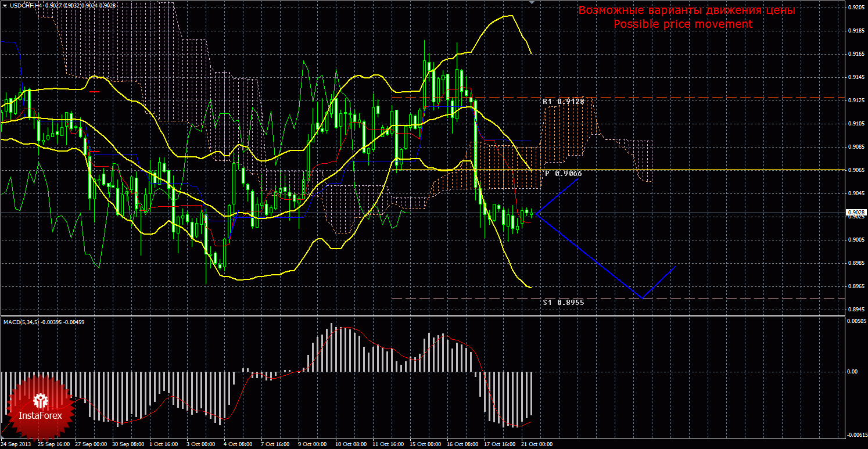Click the 0.9105 price scale value
Viewport: 868px width, 449px height.
click(x=856, y=124)
